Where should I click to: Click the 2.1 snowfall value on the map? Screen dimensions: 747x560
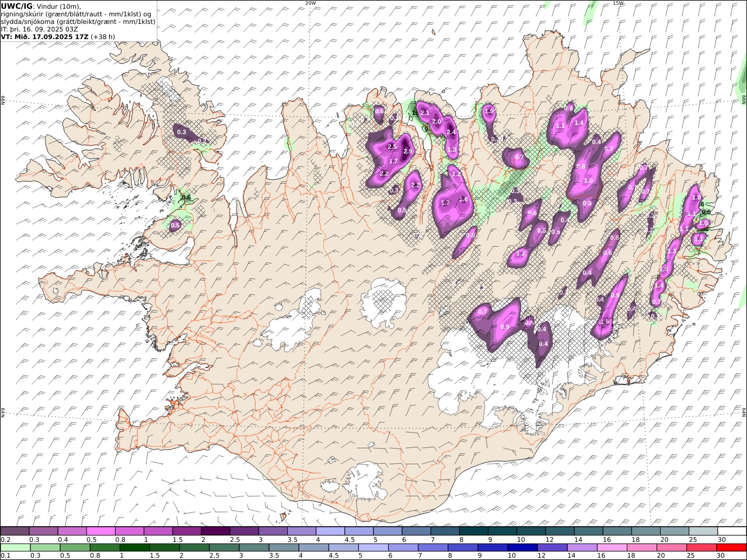click(425, 113)
